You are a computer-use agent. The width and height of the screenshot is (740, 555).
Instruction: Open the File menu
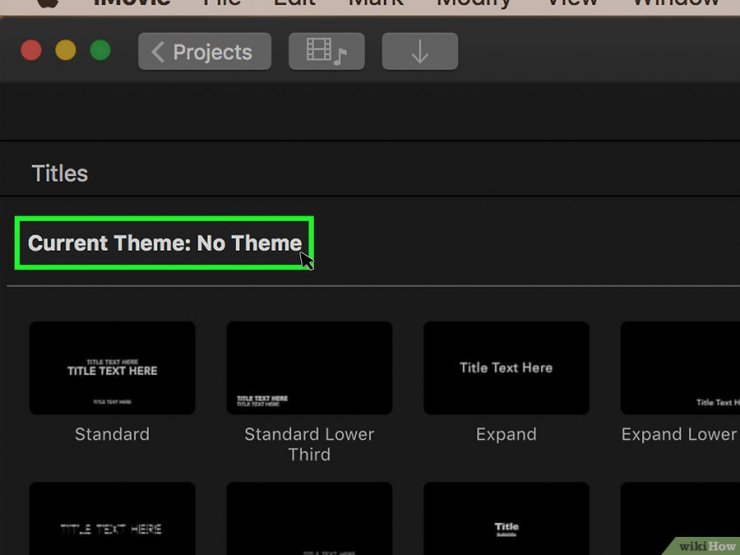point(222,3)
